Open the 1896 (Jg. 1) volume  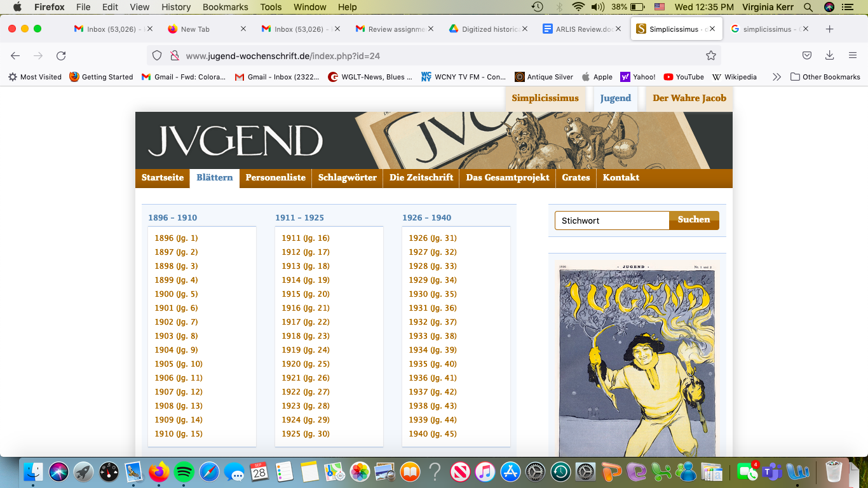tap(176, 238)
